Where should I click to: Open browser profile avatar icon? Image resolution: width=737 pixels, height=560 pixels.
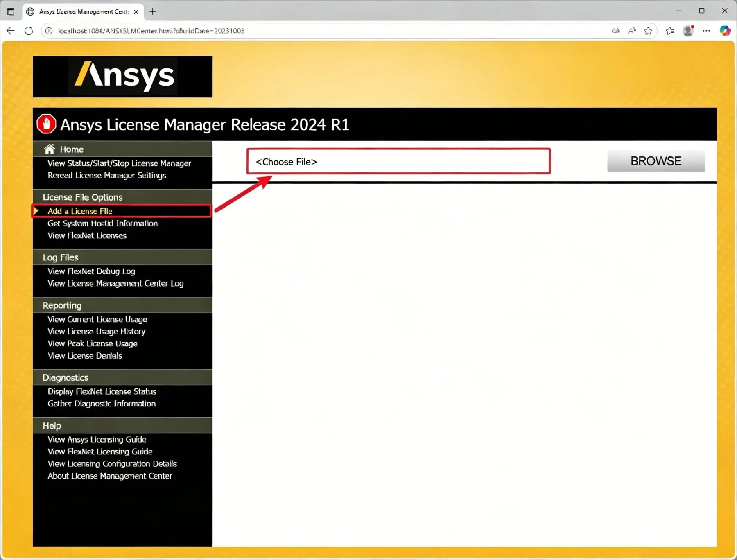click(x=688, y=31)
